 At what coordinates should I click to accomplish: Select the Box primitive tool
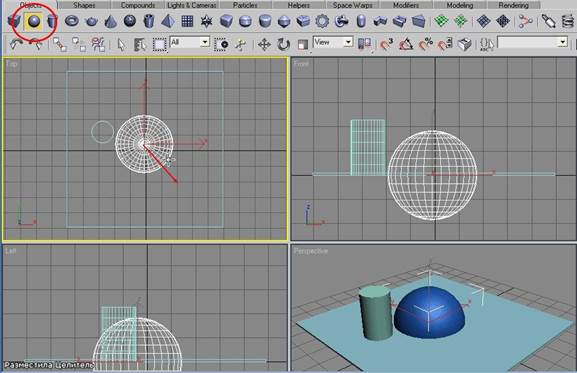point(14,22)
